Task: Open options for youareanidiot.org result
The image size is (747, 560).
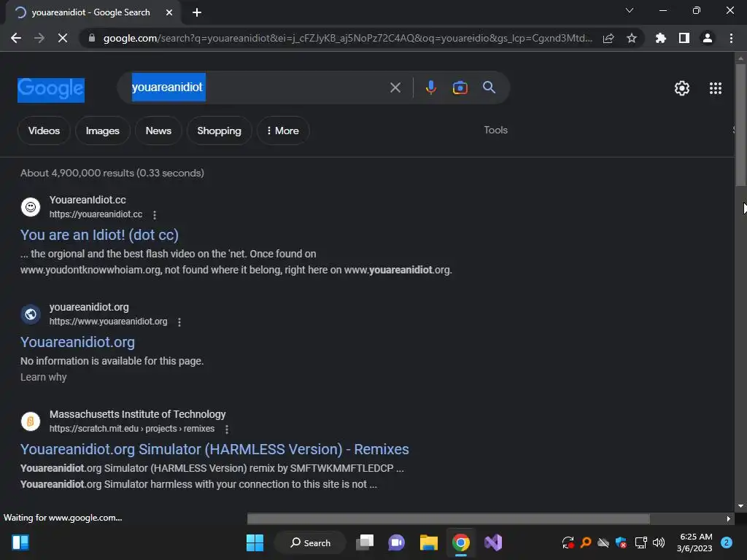Action: (x=179, y=322)
